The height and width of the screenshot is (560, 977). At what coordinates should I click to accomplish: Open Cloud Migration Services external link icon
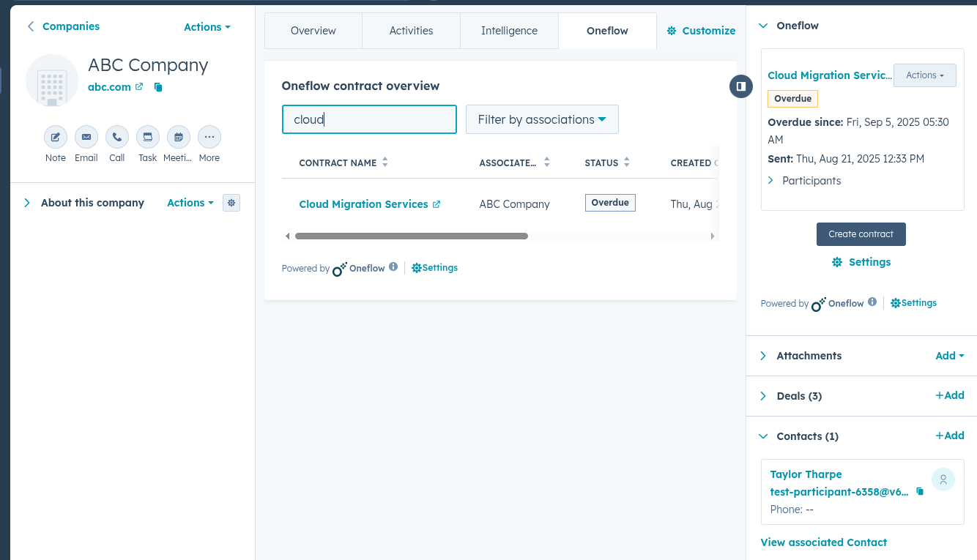coord(437,204)
